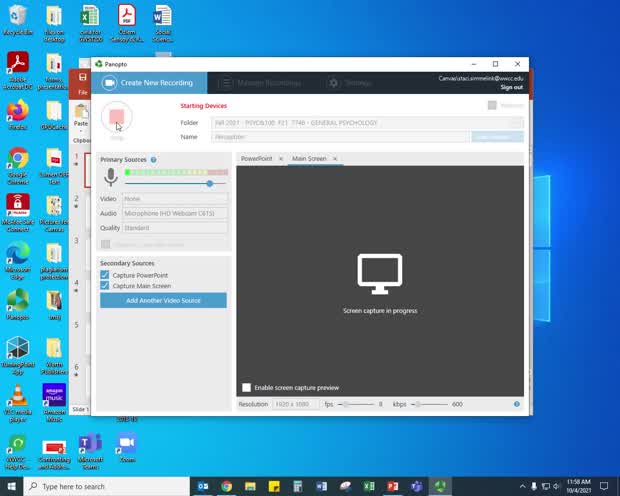
Task: Click the red Stop recording button
Action: click(117, 117)
